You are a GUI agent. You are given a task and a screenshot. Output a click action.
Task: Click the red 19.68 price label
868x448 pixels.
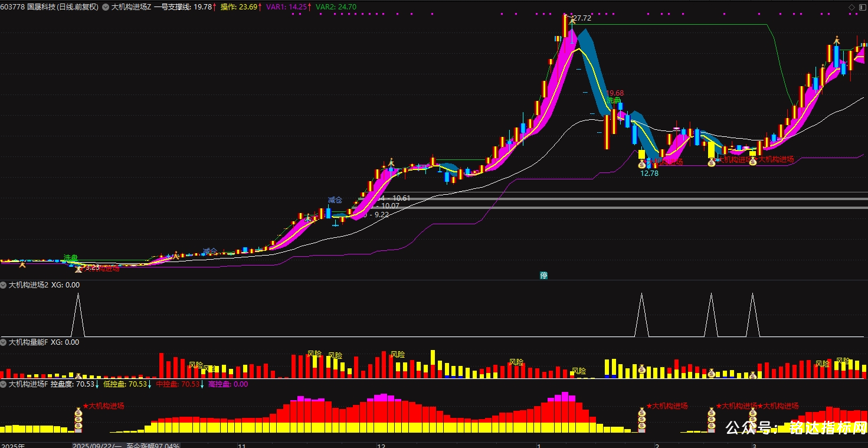pos(615,93)
